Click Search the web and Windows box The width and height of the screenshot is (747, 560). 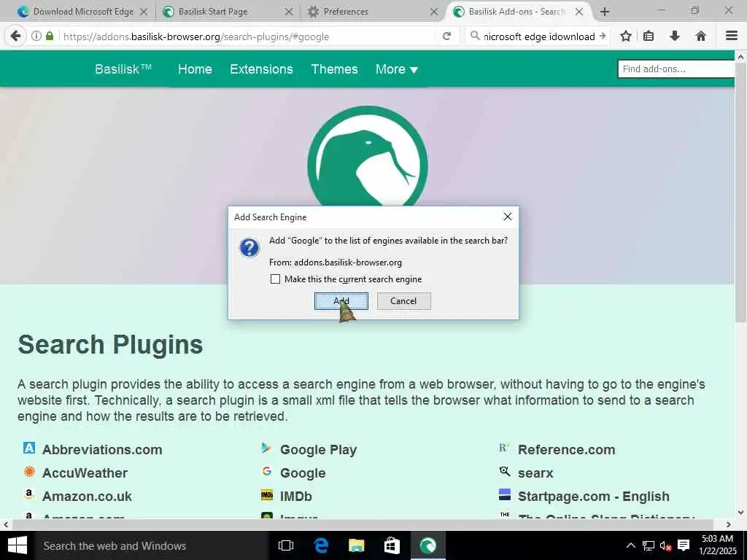152,545
